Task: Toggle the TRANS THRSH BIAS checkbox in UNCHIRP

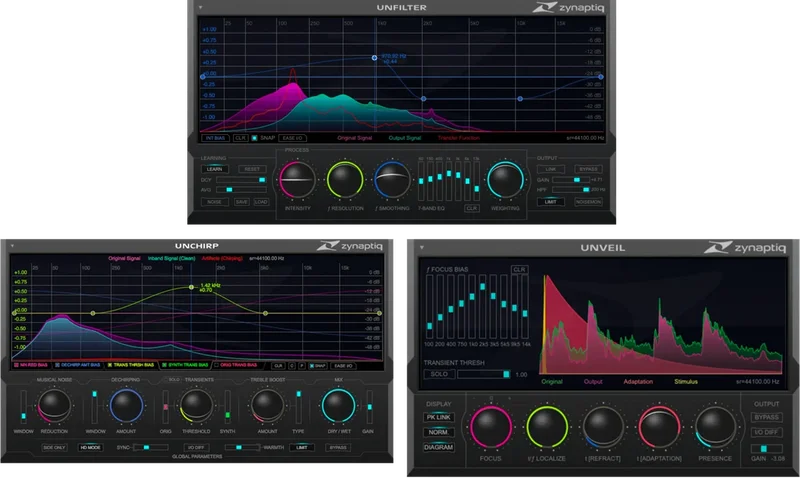Action: (x=110, y=365)
